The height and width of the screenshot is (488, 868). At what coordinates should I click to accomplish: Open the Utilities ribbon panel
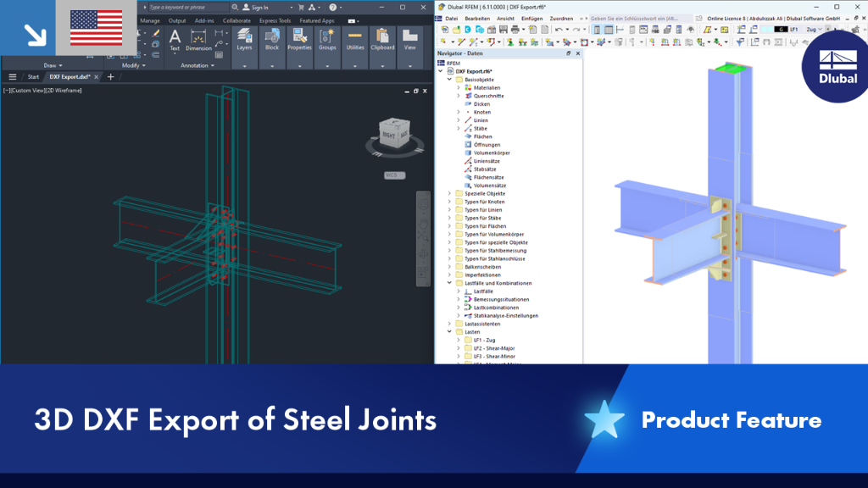coord(355,41)
